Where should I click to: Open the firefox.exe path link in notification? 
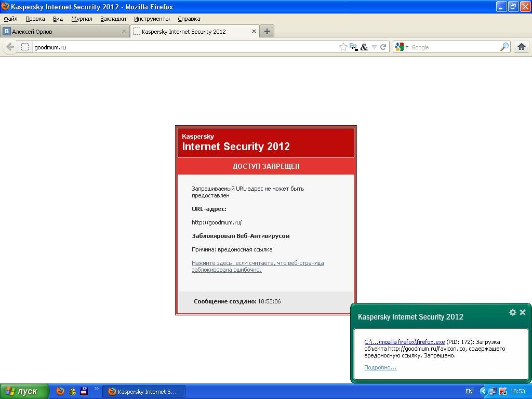404,342
